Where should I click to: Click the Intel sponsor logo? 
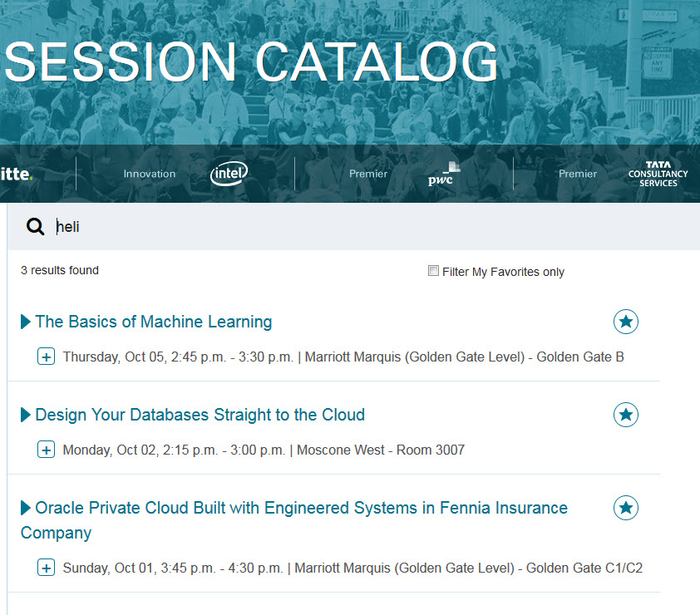tap(229, 174)
